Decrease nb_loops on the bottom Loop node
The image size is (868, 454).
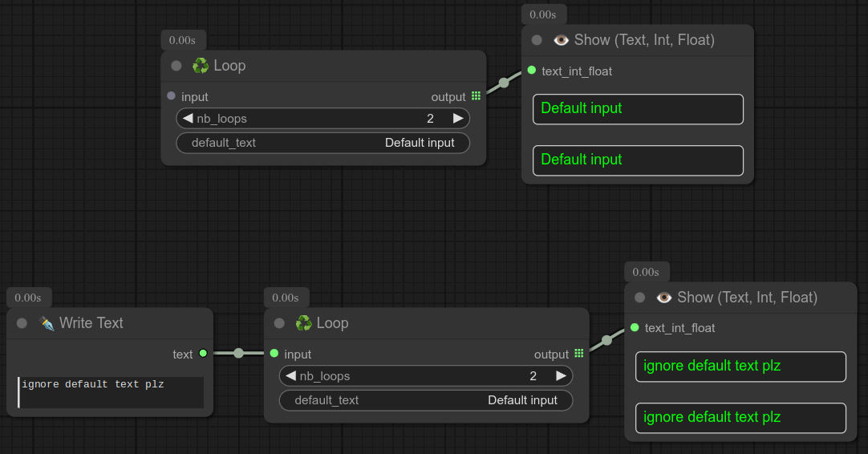pos(290,376)
